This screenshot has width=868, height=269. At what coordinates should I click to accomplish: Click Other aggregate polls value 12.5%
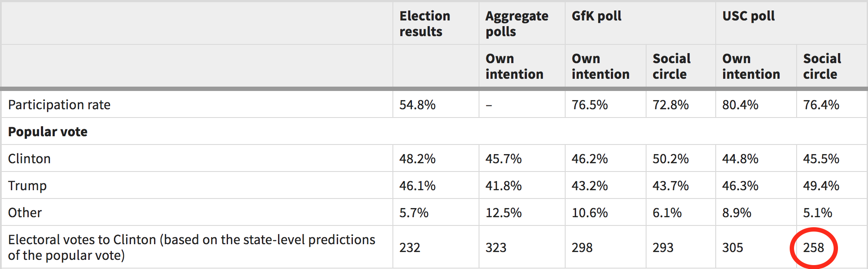[x=503, y=213]
